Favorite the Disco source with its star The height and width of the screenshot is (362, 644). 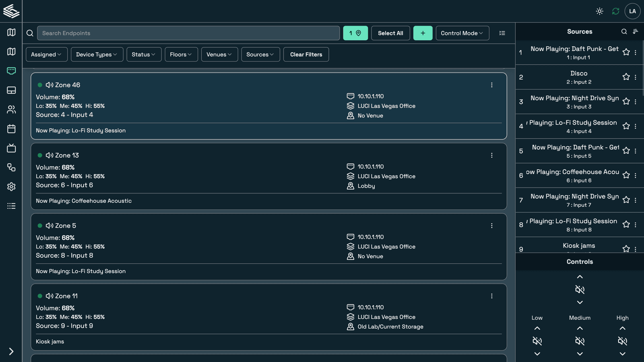click(x=626, y=77)
